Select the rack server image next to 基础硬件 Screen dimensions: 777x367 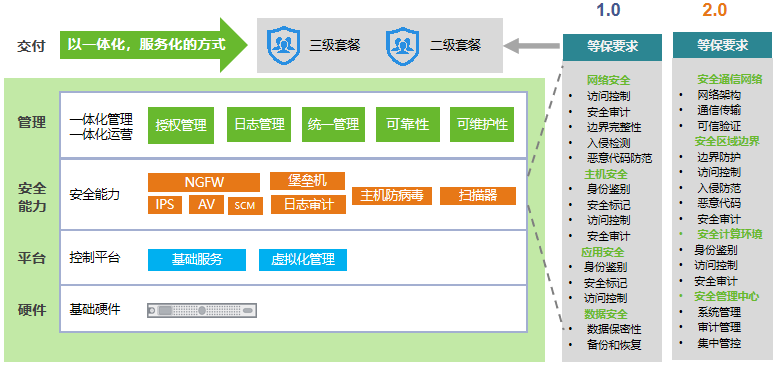pos(202,310)
